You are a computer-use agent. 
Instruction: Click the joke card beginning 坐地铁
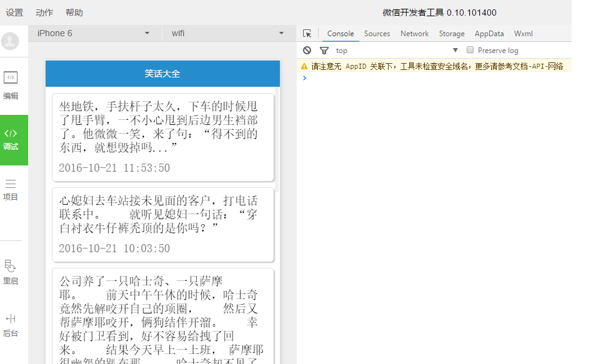coord(163,137)
